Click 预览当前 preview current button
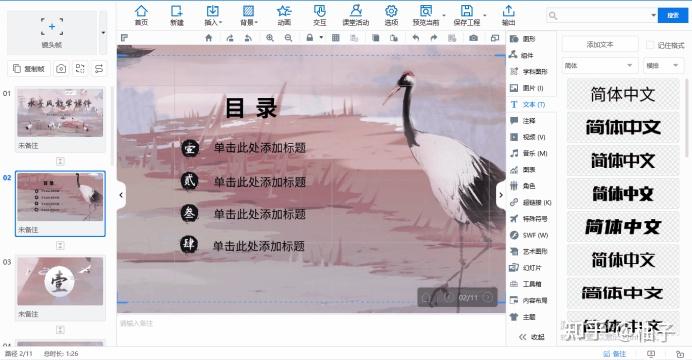The image size is (692, 360). [425, 15]
